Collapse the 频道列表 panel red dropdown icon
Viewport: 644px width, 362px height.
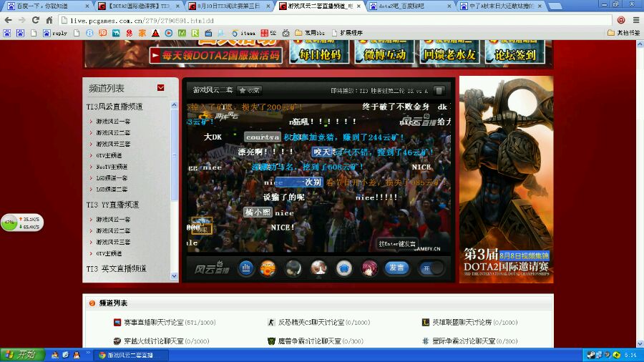(160, 88)
